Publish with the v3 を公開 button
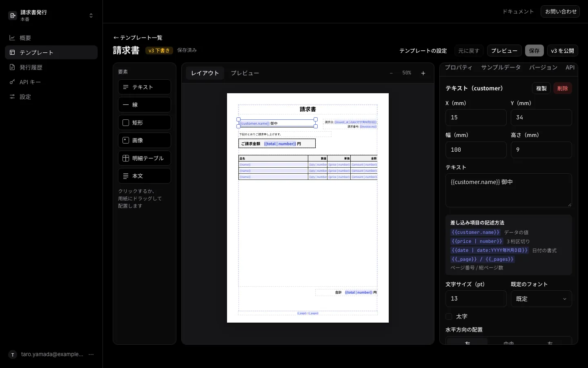 (563, 51)
